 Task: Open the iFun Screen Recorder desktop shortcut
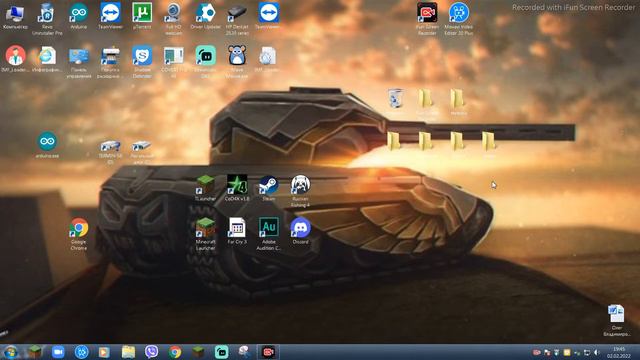point(427,19)
